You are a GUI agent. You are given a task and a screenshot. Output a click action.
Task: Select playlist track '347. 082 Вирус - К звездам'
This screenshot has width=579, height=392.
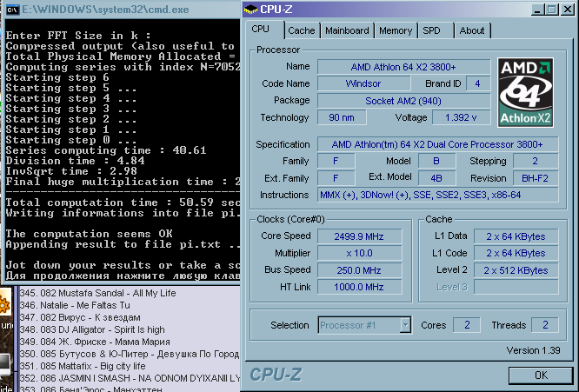tap(80, 317)
